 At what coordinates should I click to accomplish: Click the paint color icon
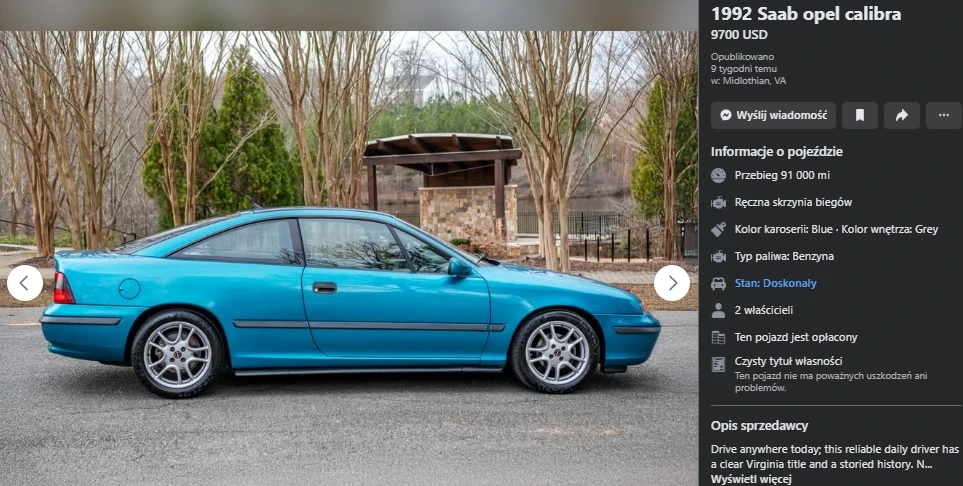(718, 229)
